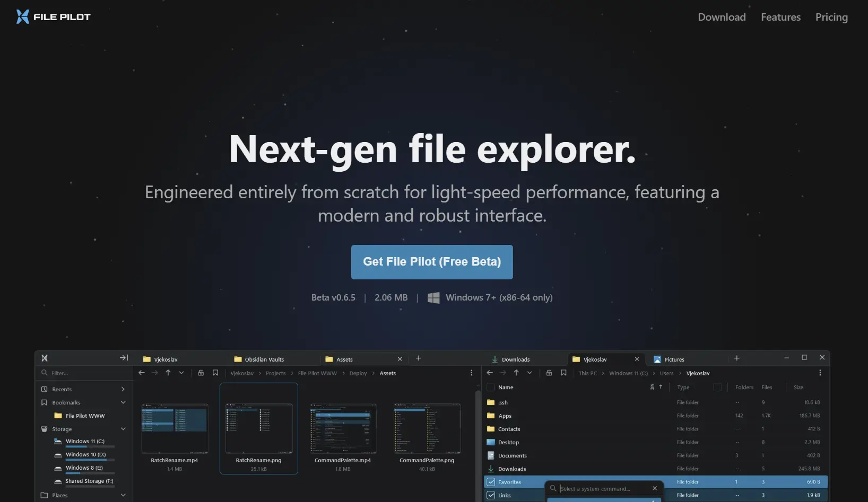Collapse the sidebar with the arrow-to-bar icon

pos(124,358)
